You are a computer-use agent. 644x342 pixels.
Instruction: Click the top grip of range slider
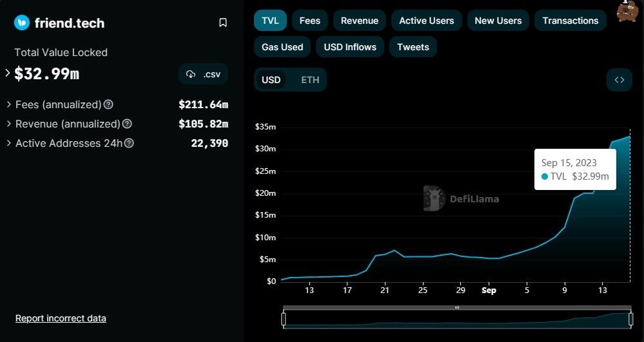pyautogui.click(x=457, y=307)
